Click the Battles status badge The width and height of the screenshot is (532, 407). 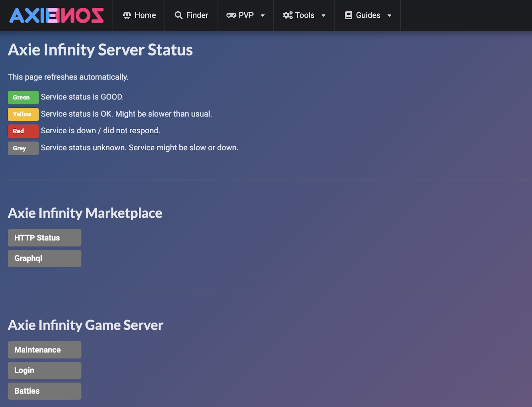point(45,391)
